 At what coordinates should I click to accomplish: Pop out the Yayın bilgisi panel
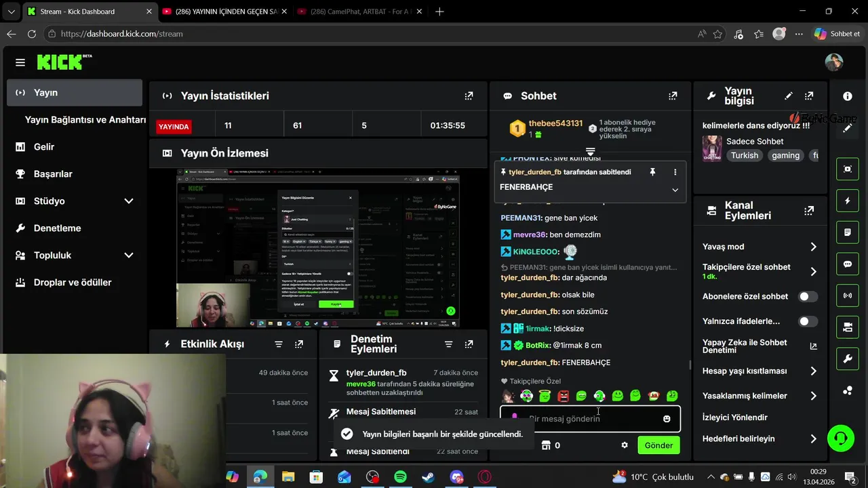coord(809,96)
